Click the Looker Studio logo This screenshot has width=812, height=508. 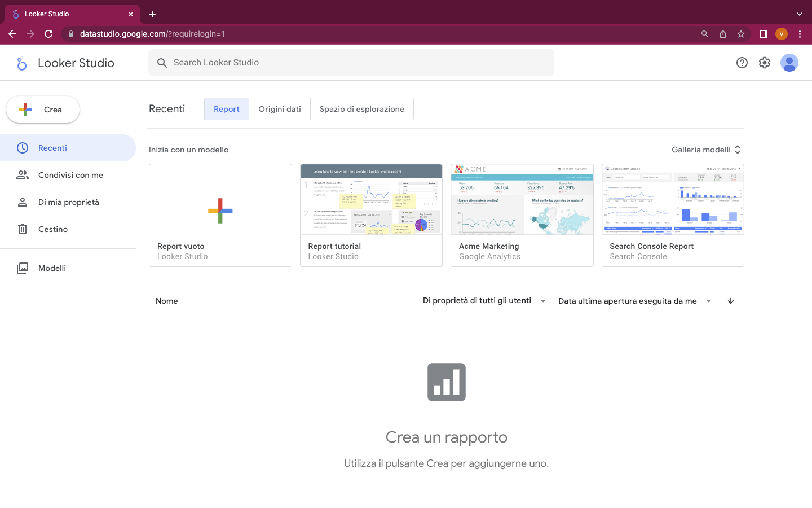tap(22, 63)
